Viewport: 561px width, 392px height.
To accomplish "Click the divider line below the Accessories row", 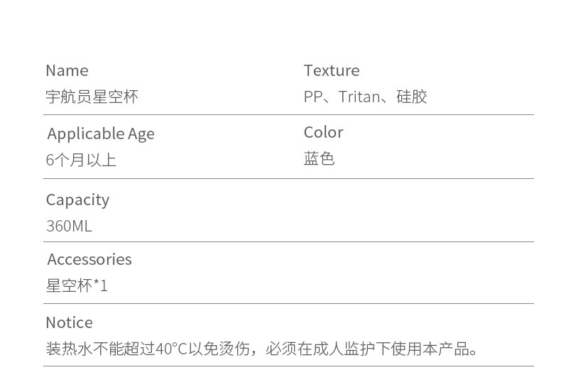I will pos(288,304).
